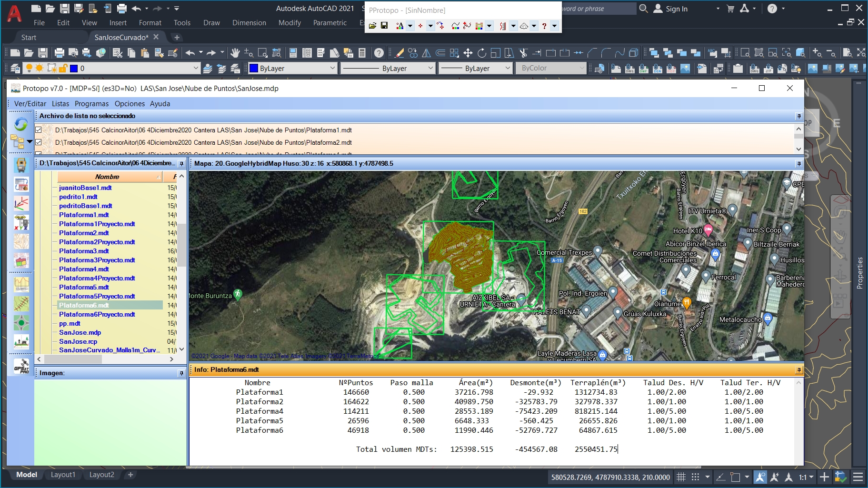Open the ByLayer lineweight dropdown

[x=508, y=68]
